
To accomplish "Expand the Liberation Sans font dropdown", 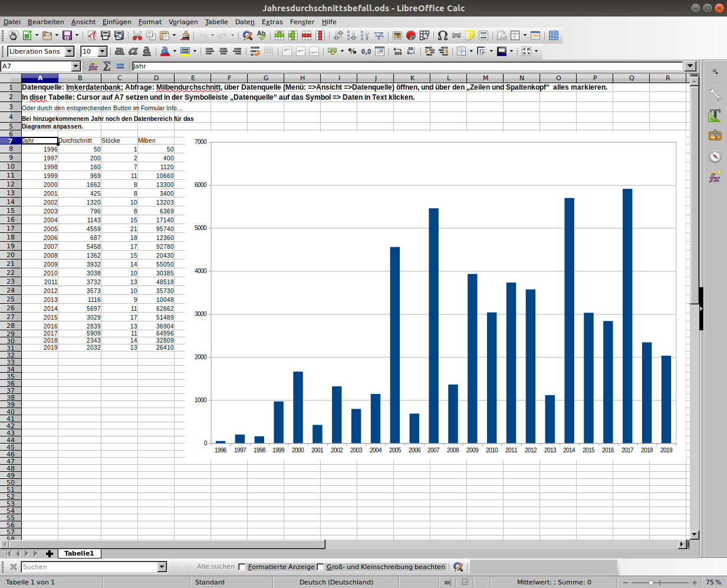I will pyautogui.click(x=70, y=51).
